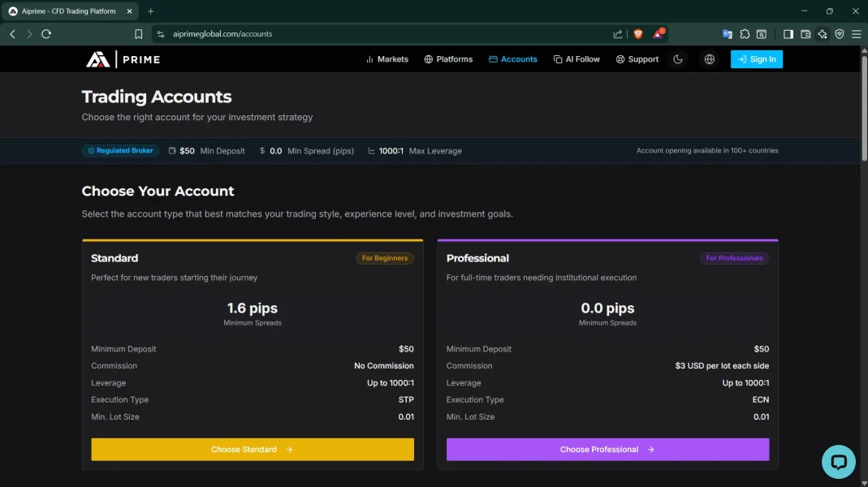Toggle dark mode with the moon icon
This screenshot has width=868, height=487.
(678, 59)
